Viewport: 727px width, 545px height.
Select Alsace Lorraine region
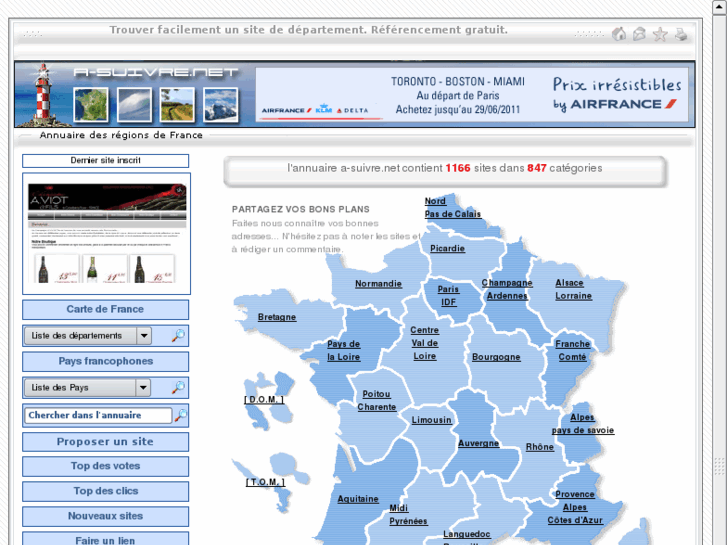point(574,289)
